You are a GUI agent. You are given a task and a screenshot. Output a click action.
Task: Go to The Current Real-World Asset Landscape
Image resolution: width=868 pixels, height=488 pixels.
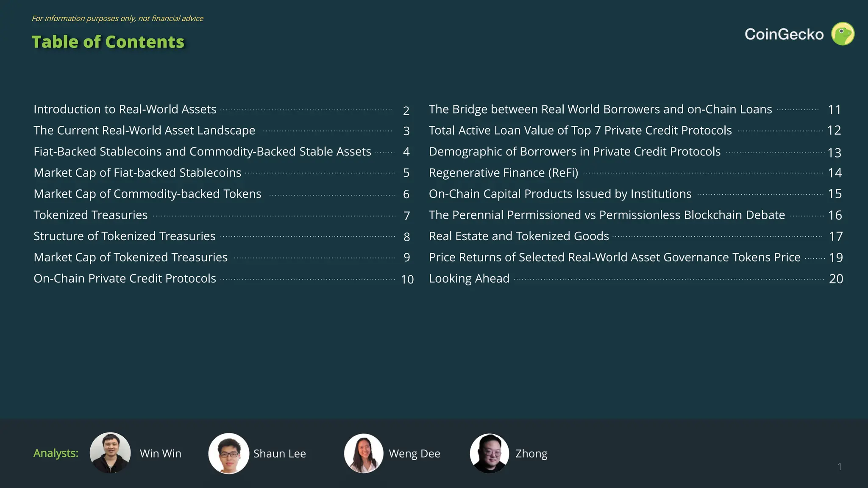pyautogui.click(x=145, y=130)
